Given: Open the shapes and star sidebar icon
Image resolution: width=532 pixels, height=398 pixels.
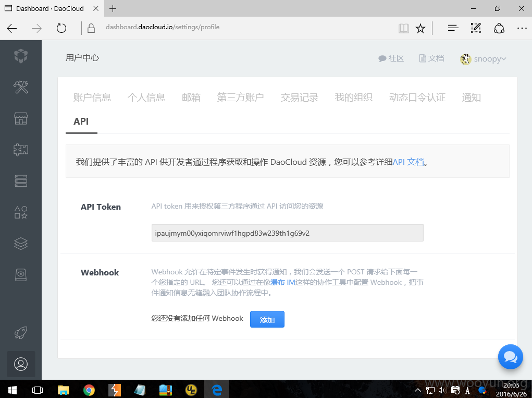Looking at the screenshot, I should click(21, 212).
